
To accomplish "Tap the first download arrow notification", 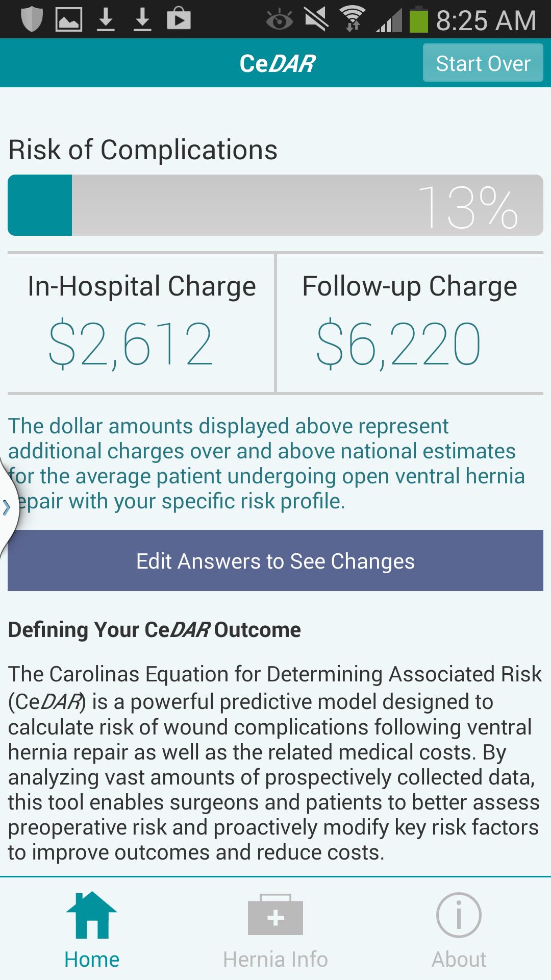I will click(106, 19).
